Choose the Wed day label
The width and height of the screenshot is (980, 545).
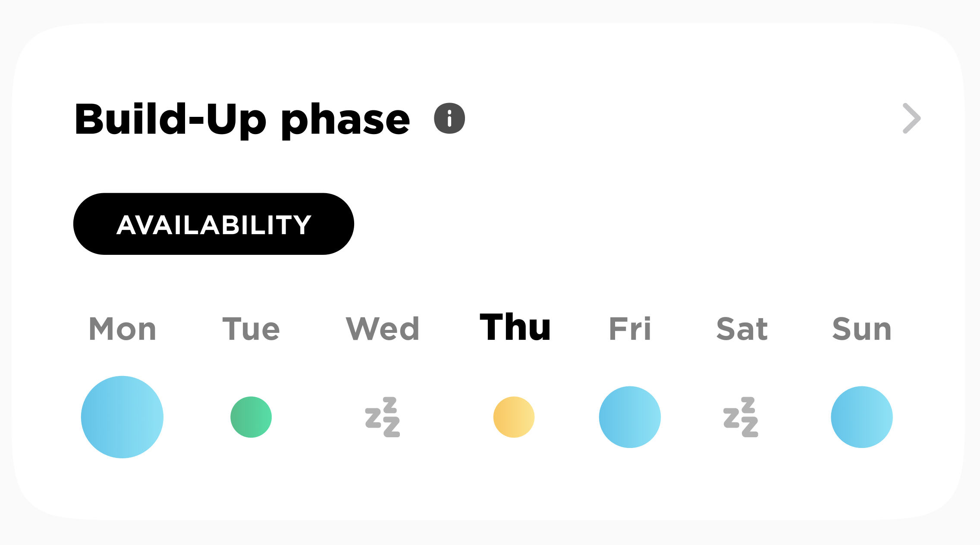point(383,329)
